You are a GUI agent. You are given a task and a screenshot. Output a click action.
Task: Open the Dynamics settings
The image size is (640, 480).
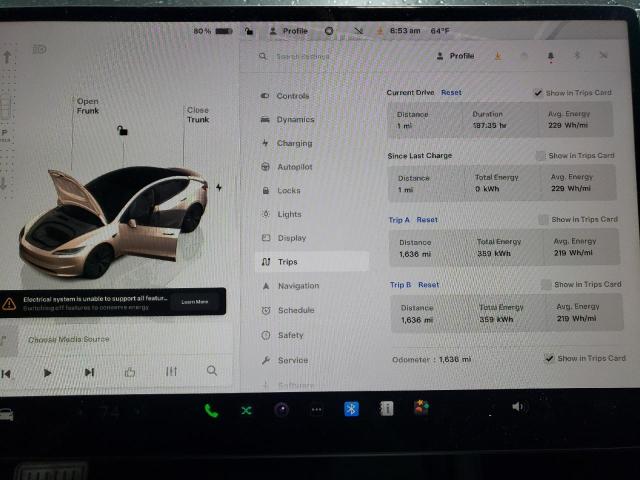295,120
